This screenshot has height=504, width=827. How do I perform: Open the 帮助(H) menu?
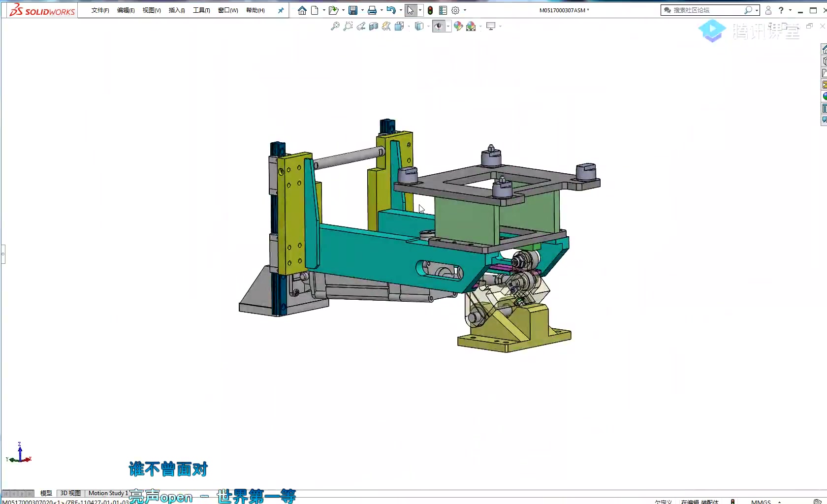pyautogui.click(x=255, y=10)
